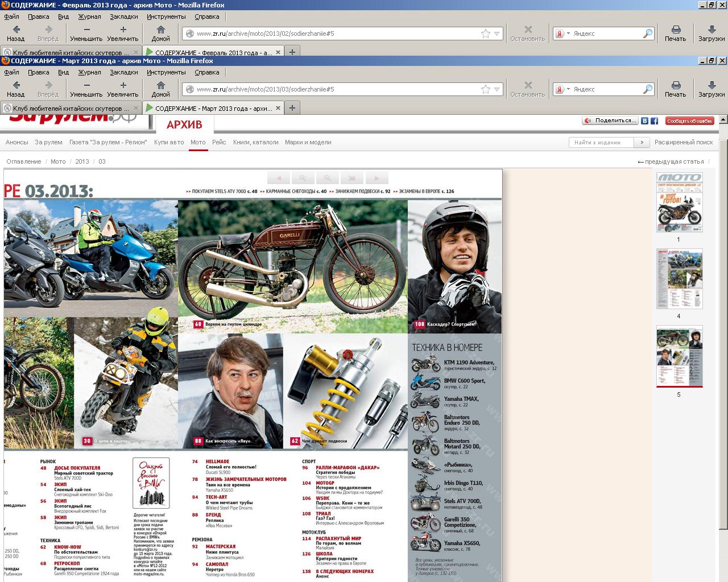
Task: Expand URL history dropdown in March 2013 window
Action: [497, 89]
